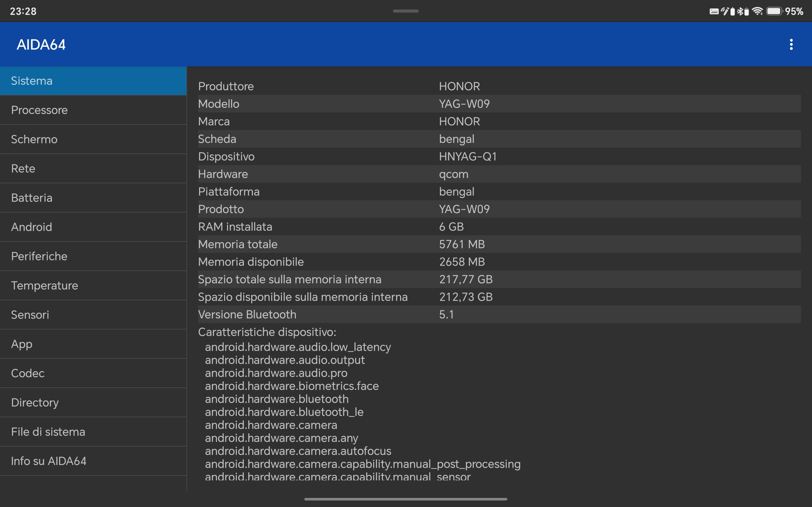Tap the keyboard status icon
The height and width of the screenshot is (507, 812).
click(x=714, y=11)
